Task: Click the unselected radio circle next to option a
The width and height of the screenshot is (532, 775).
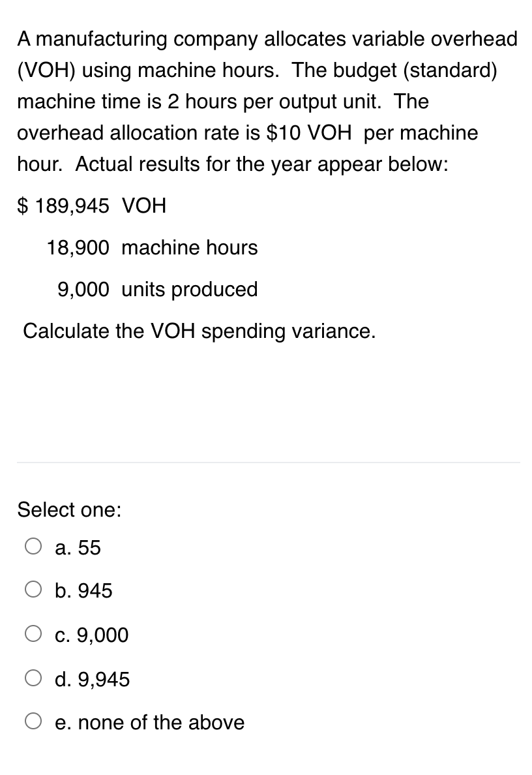Action: 33,546
